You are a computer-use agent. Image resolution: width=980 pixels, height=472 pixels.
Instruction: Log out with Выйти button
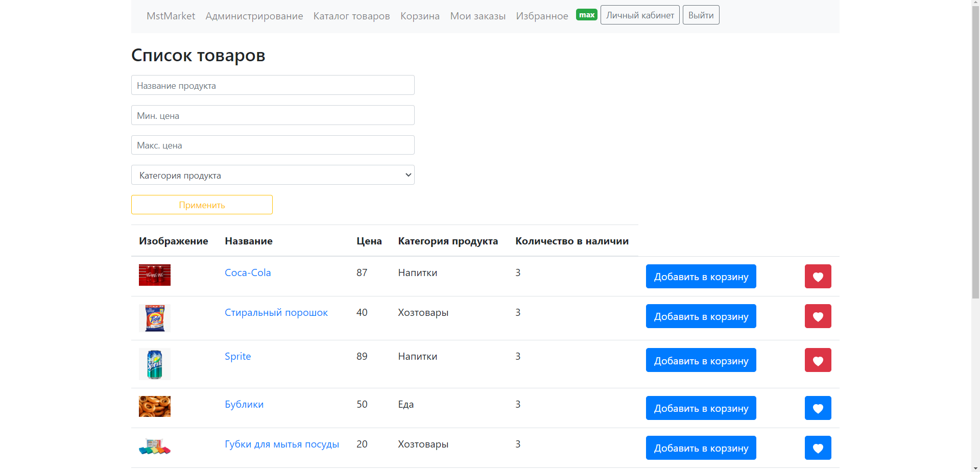tap(701, 15)
